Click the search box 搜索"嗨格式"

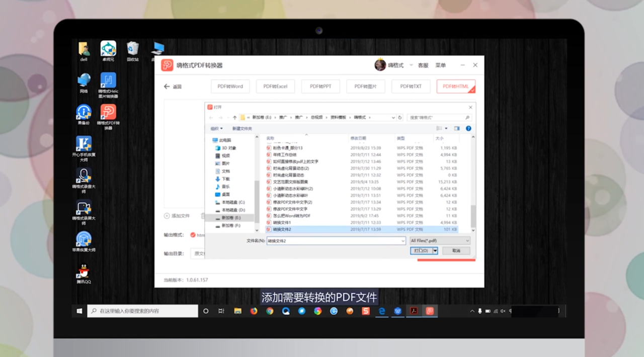pos(440,117)
